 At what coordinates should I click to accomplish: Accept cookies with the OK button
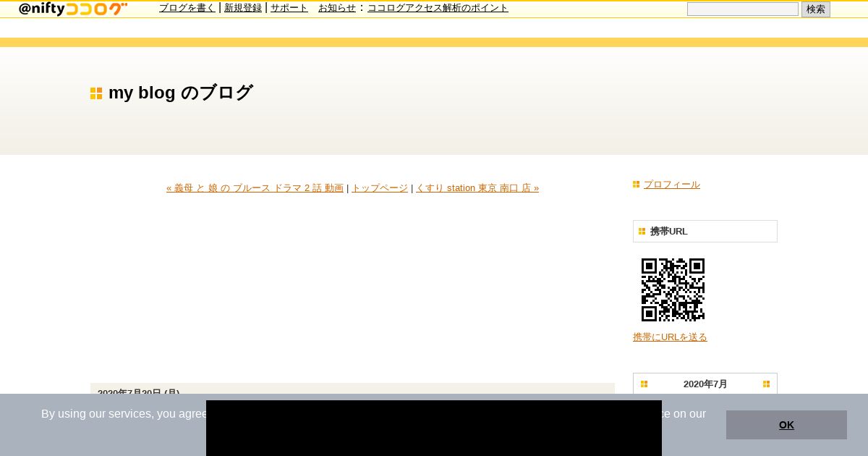pos(786,425)
